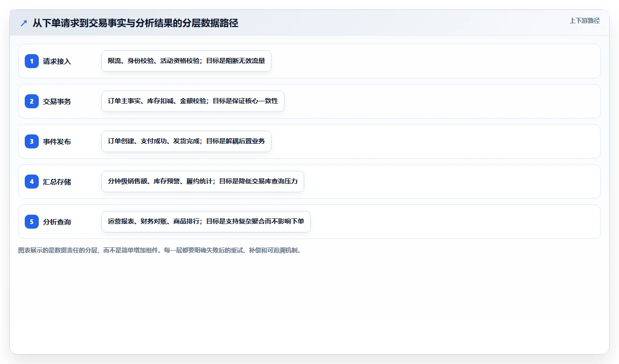Click the step 4 number badge
Viewport: 619px width, 364px height.
pos(32,182)
